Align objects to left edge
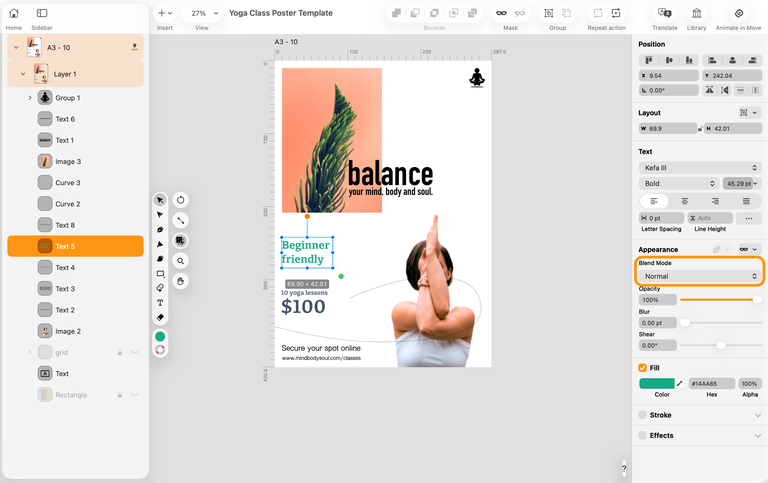768x483 pixels. 713,60
